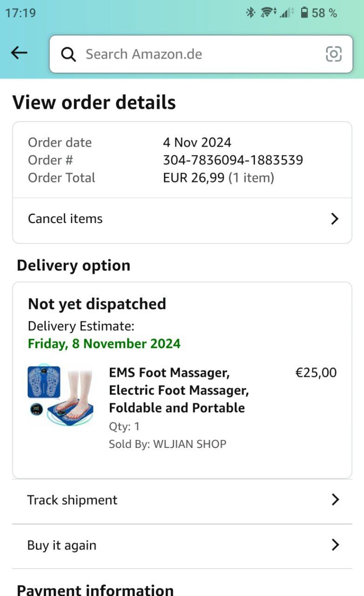Tap the Sold By WLJIAN SHOP text
Image resolution: width=364 pixels, height=596 pixels.
[168, 444]
